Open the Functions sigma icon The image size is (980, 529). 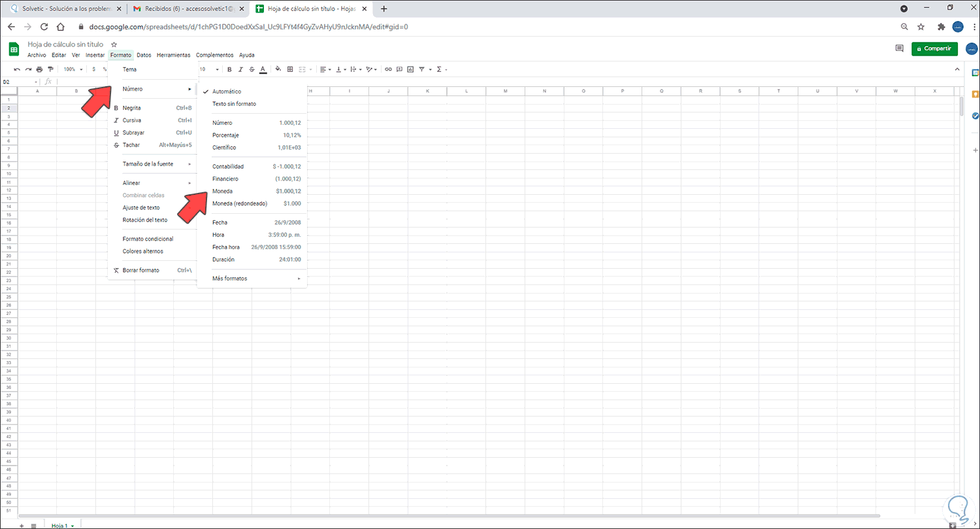tap(440, 69)
